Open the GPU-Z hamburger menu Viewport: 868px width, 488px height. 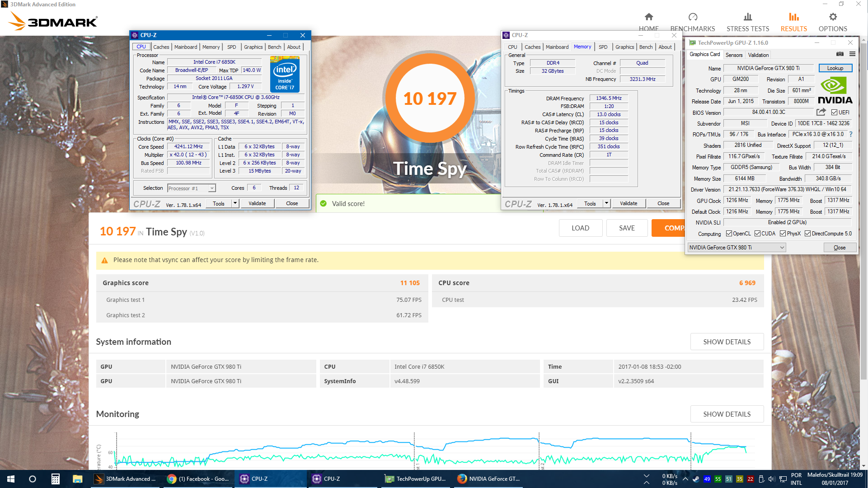coord(852,54)
